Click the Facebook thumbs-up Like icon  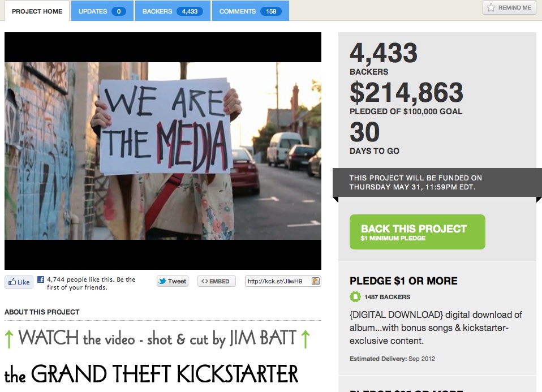coord(12,282)
